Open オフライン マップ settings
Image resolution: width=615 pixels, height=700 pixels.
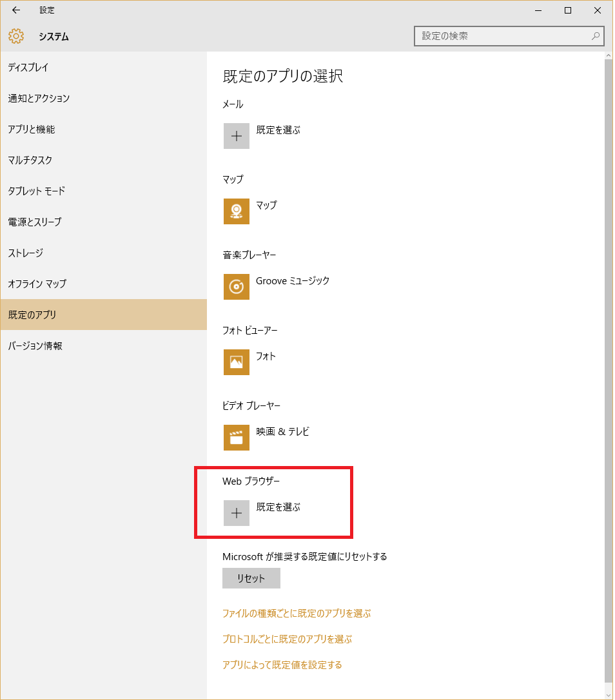(104, 284)
